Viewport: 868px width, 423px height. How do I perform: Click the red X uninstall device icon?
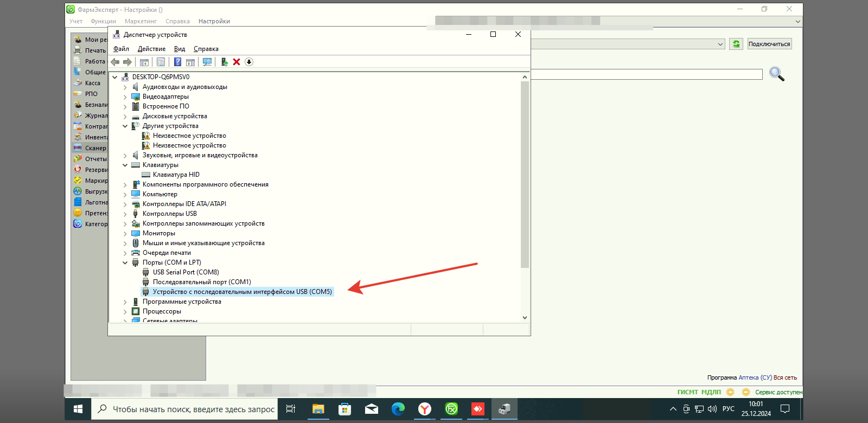237,62
